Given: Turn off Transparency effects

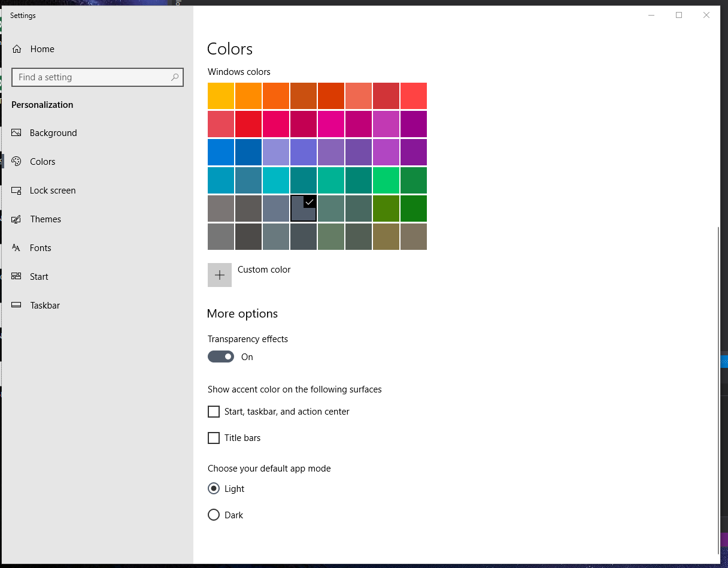Looking at the screenshot, I should 221,356.
